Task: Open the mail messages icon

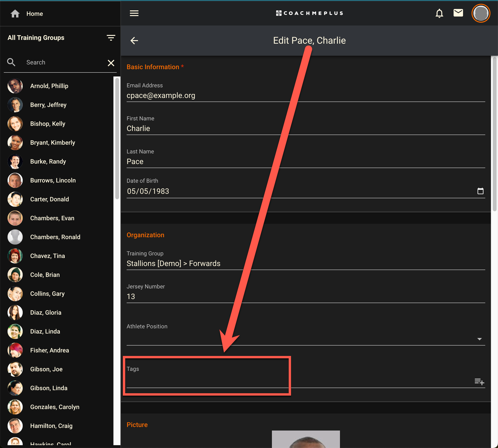Action: tap(458, 13)
